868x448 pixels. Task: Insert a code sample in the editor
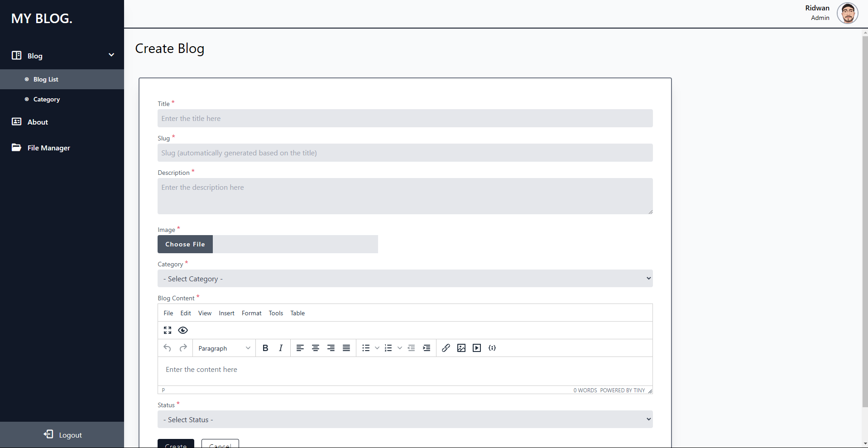[492, 348]
